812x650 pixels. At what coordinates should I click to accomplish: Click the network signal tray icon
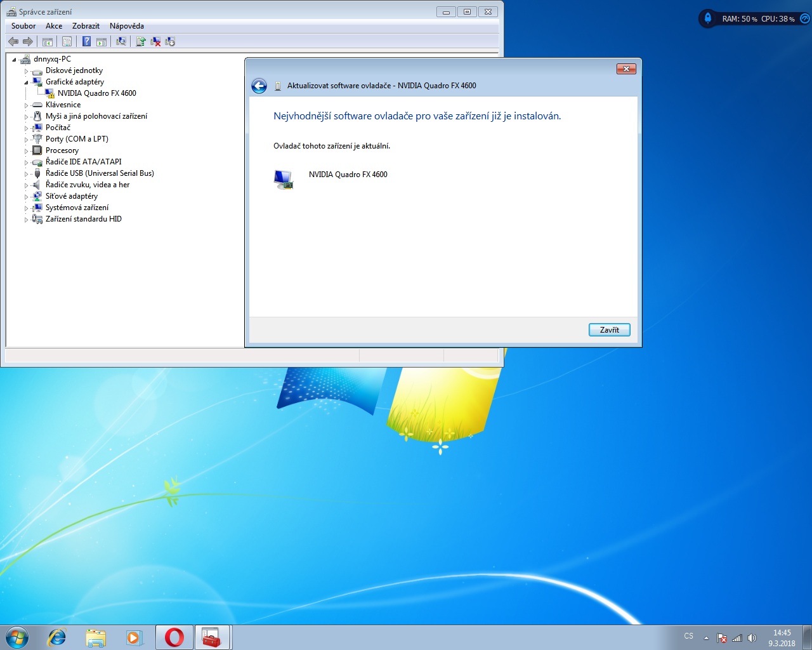click(x=737, y=638)
